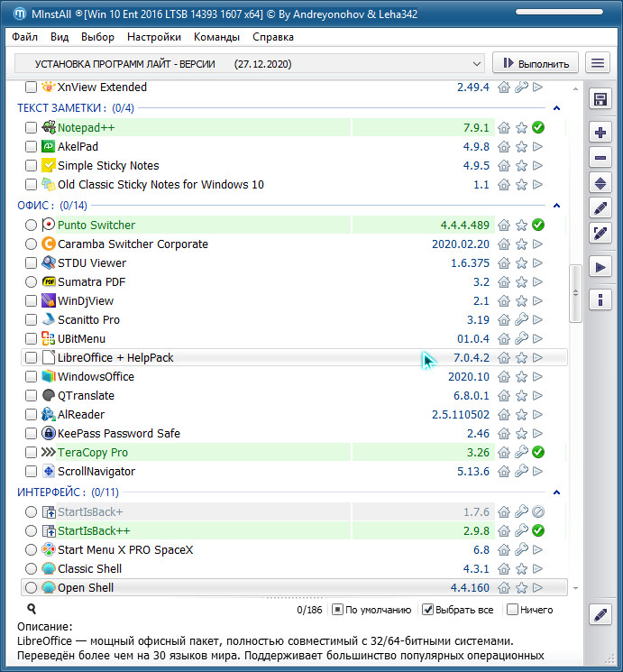Click the play run icon in right sidebar
The height and width of the screenshot is (672, 623).
coord(600,267)
